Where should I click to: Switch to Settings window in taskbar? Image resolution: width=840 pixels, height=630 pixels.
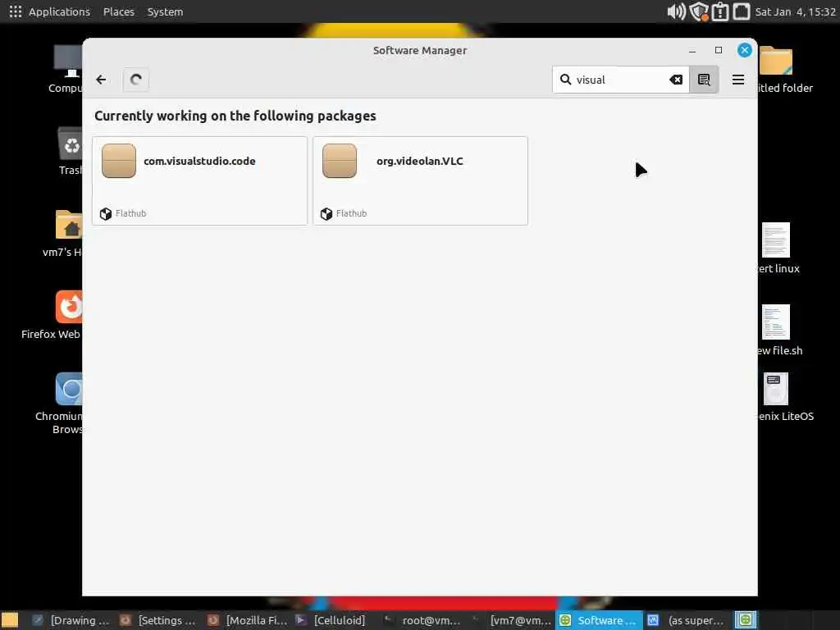[x=158, y=620]
